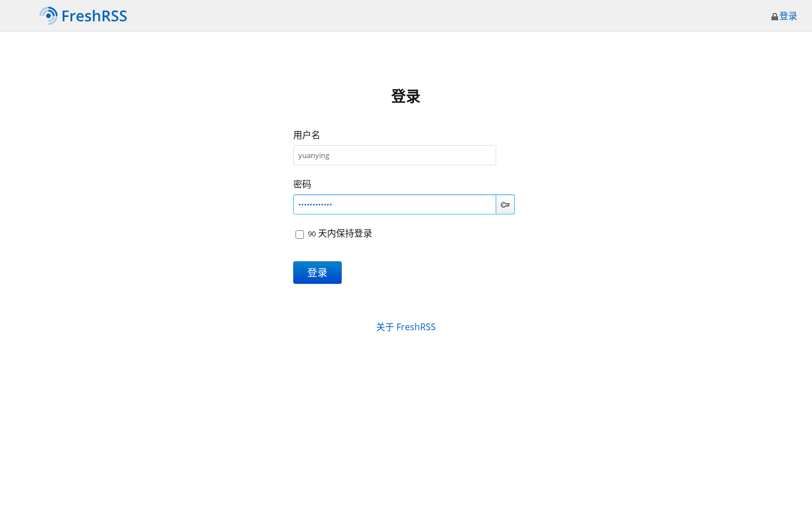Submit with the blue 登录 button
812x508 pixels.
tap(317, 273)
